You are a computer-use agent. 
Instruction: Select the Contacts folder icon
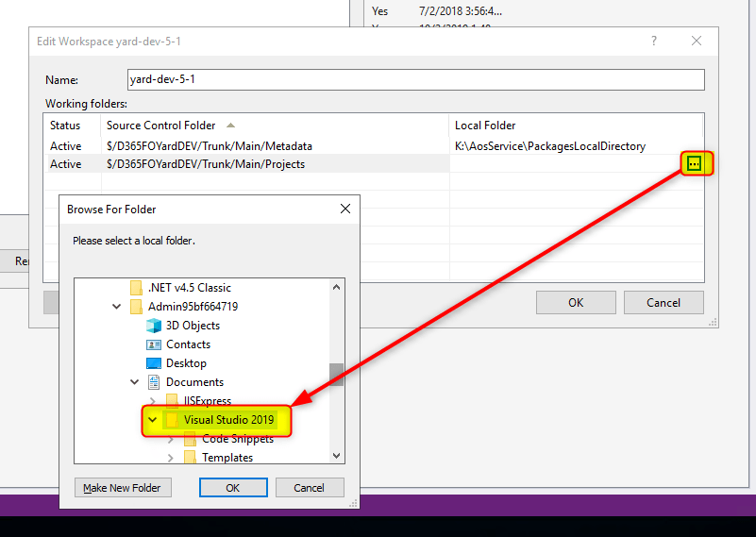click(154, 344)
